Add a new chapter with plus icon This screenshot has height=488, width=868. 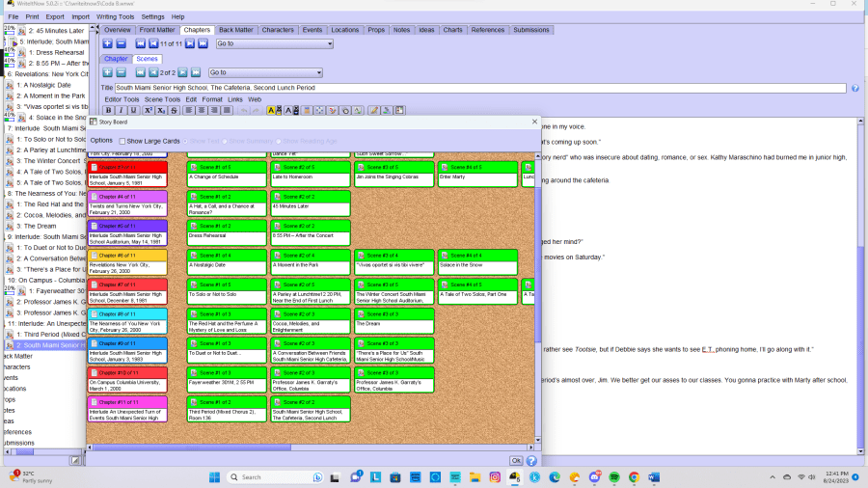107,43
